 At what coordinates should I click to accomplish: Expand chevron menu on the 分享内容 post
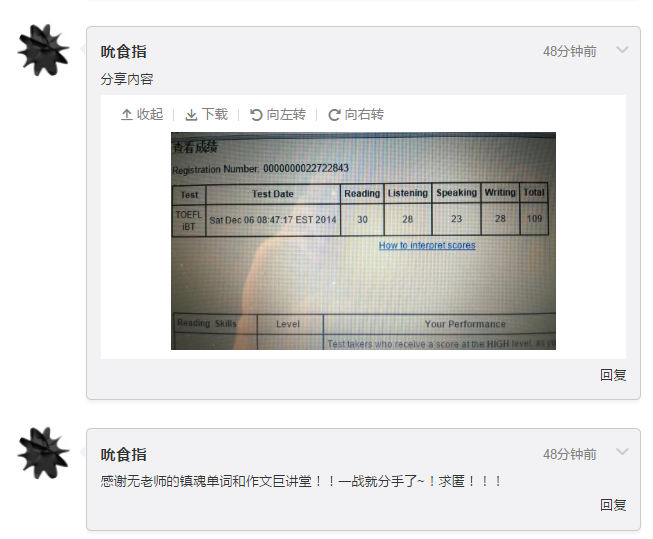[622, 50]
